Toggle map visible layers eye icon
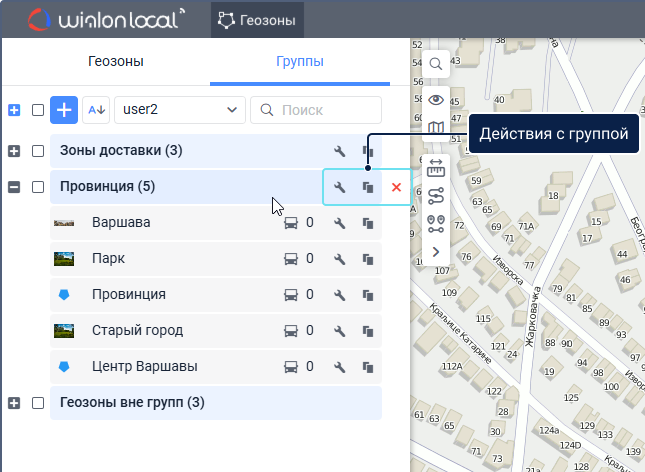The height and width of the screenshot is (472, 645). (x=436, y=99)
